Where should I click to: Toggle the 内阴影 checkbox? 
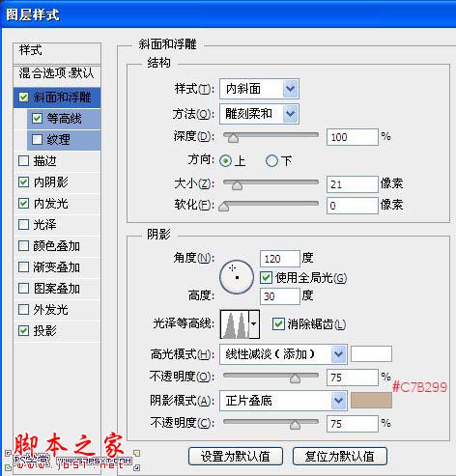coord(23,182)
